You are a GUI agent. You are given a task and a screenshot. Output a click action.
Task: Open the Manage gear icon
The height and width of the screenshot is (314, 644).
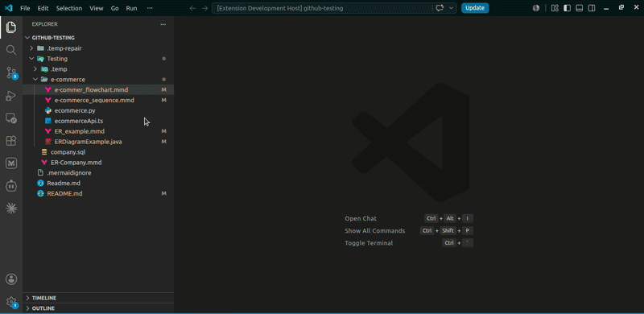click(11, 302)
